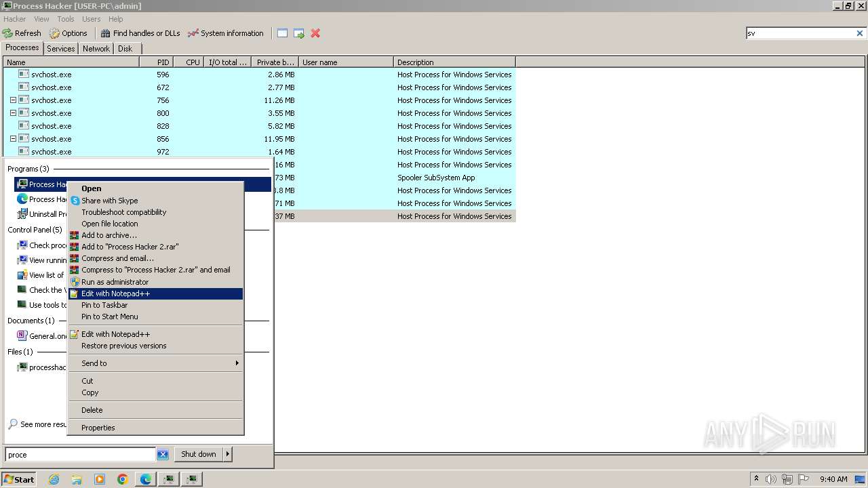Expand the Shut down options arrow

[x=227, y=454]
